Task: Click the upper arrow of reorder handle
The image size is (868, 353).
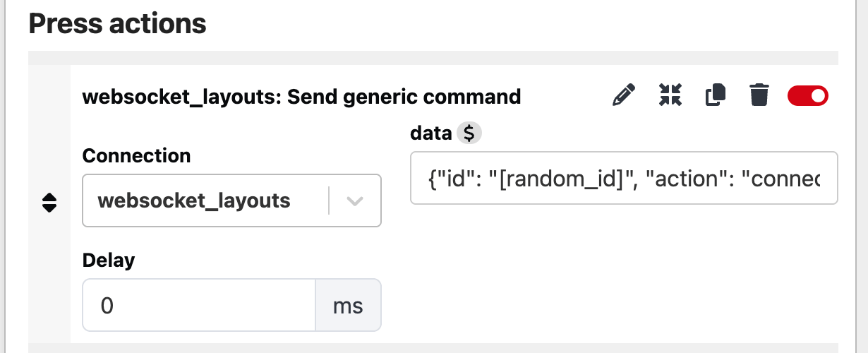Action: pos(49,197)
